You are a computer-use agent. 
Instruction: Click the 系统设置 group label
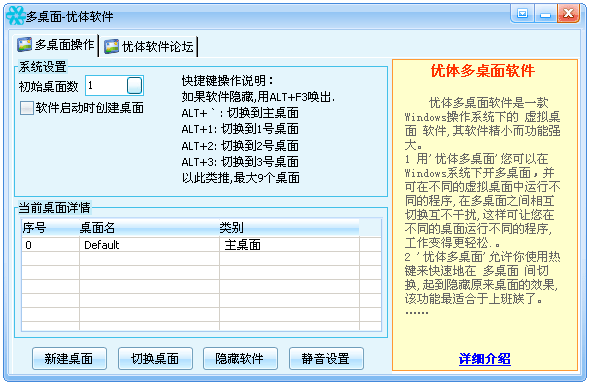(43, 67)
